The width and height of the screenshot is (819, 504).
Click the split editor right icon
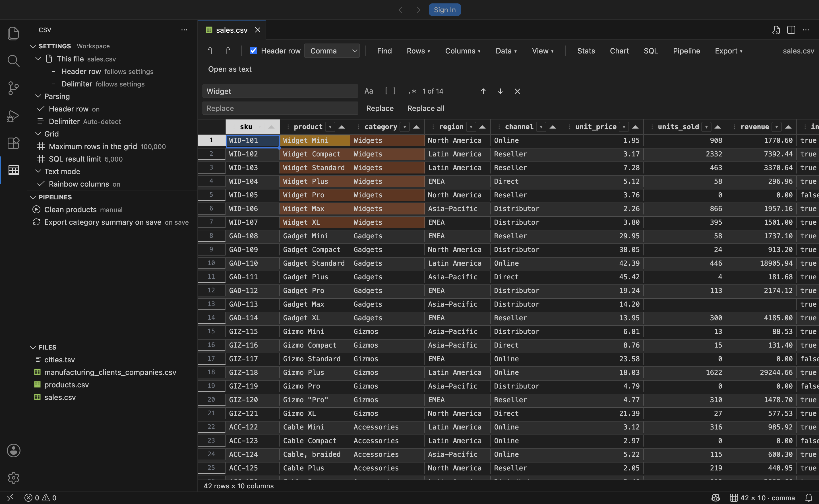pyautogui.click(x=791, y=30)
